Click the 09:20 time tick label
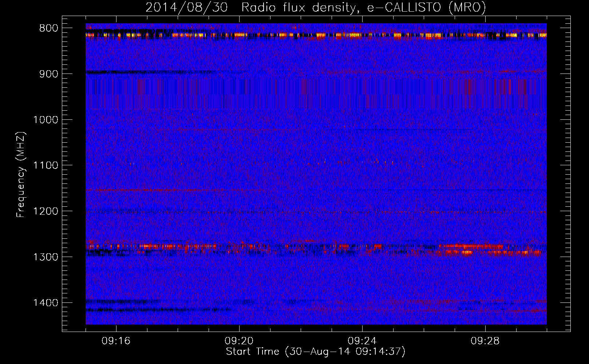Image resolution: width=589 pixels, height=364 pixels. [239, 341]
